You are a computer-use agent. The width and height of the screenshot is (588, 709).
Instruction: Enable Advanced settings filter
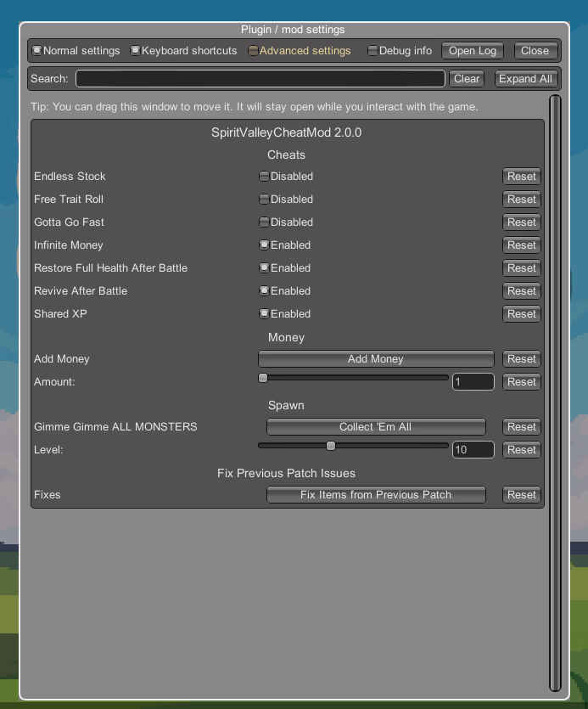253,51
